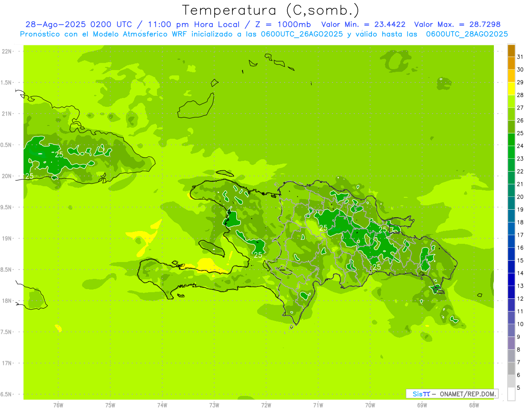Click the legend value '5'
Screen dimensions: 532x411
(519, 388)
